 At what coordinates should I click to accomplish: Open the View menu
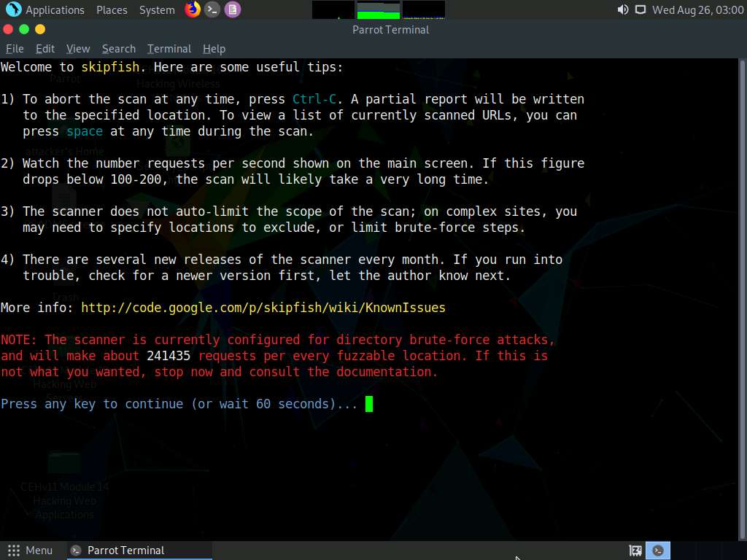pyautogui.click(x=78, y=49)
